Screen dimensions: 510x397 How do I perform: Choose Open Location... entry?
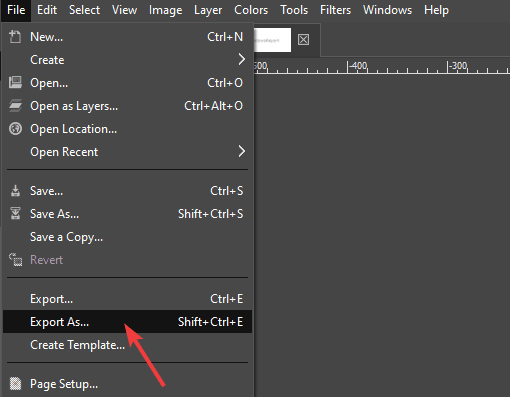pyautogui.click(x=127, y=129)
